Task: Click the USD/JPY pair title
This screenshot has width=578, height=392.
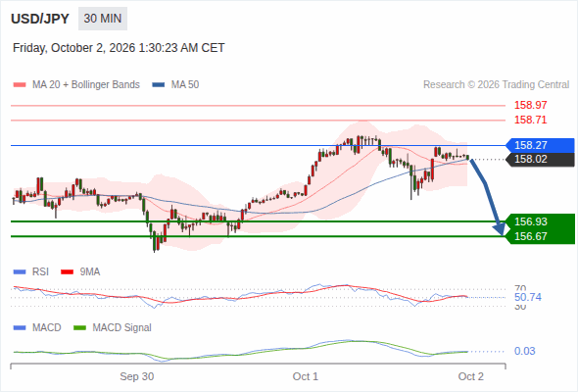Action: (x=40, y=19)
